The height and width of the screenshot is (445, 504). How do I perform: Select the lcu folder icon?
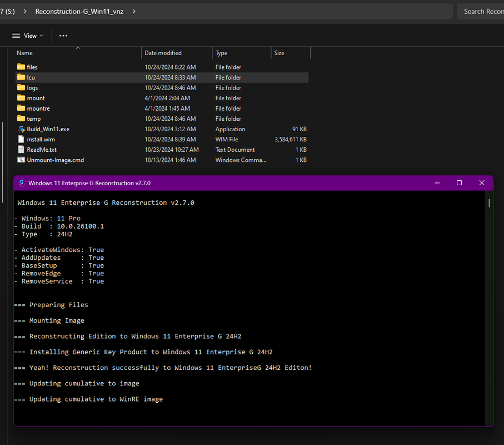(21, 77)
